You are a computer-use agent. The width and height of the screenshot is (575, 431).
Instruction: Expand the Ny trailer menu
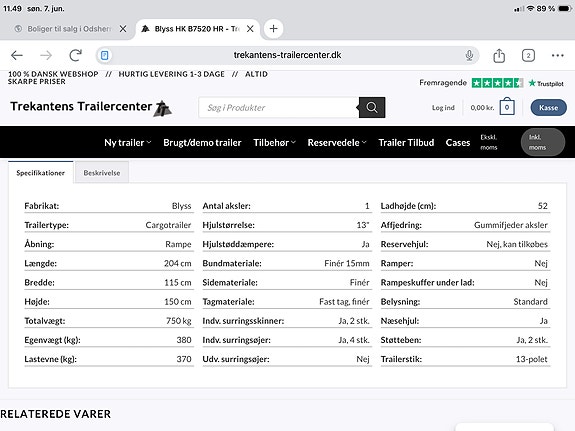pos(128,143)
